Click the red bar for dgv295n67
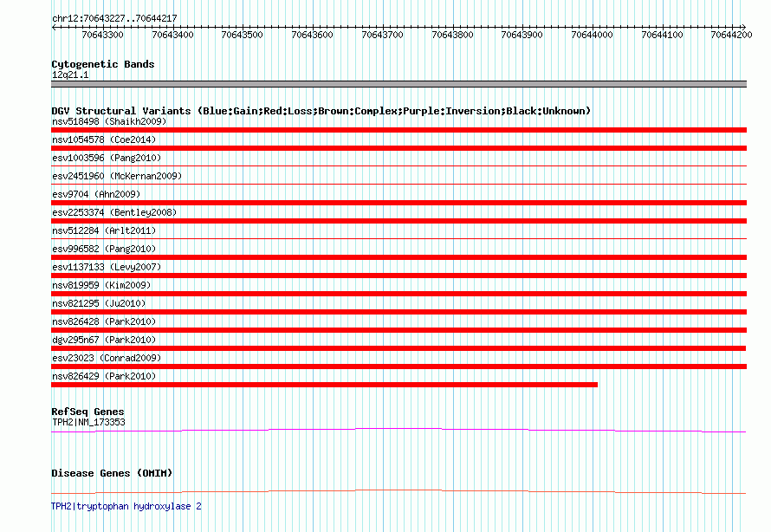The image size is (771, 532). pyautogui.click(x=398, y=348)
